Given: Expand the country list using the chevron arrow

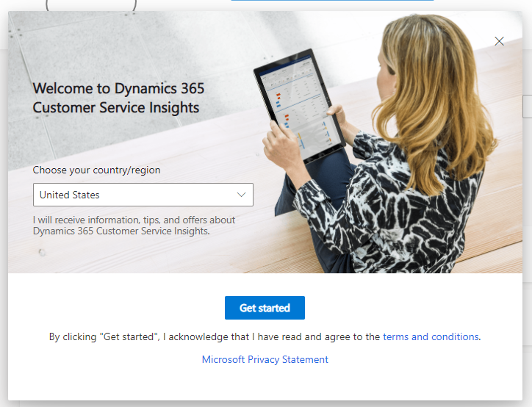Looking at the screenshot, I should (241, 195).
